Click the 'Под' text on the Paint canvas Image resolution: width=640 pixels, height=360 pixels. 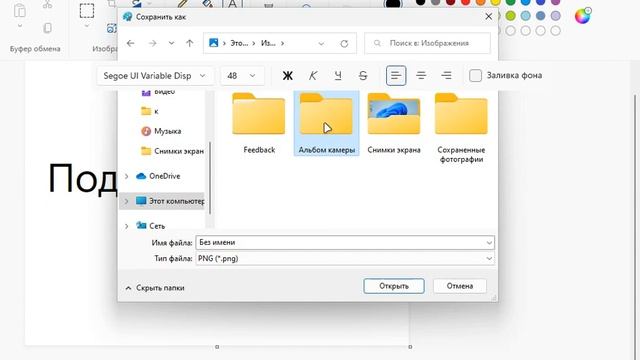(82, 179)
